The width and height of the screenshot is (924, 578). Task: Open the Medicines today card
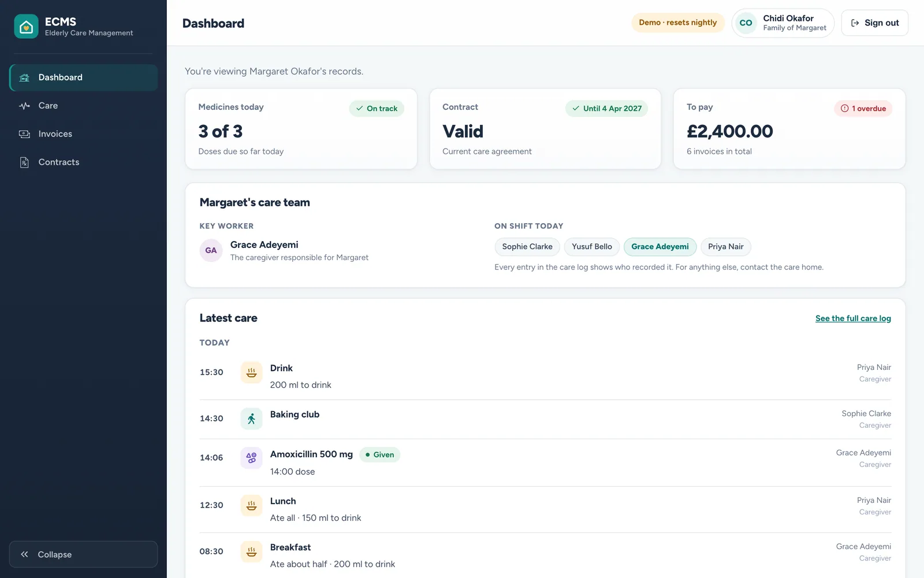[301, 129]
